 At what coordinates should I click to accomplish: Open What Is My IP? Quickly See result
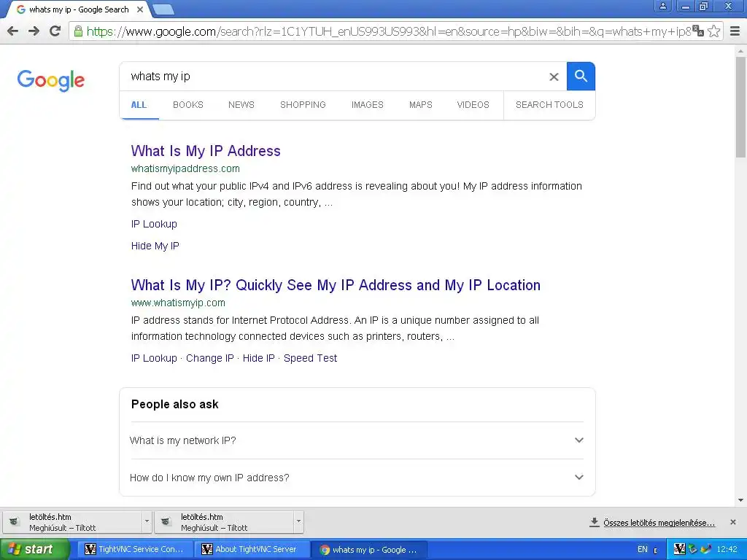pyautogui.click(x=336, y=285)
